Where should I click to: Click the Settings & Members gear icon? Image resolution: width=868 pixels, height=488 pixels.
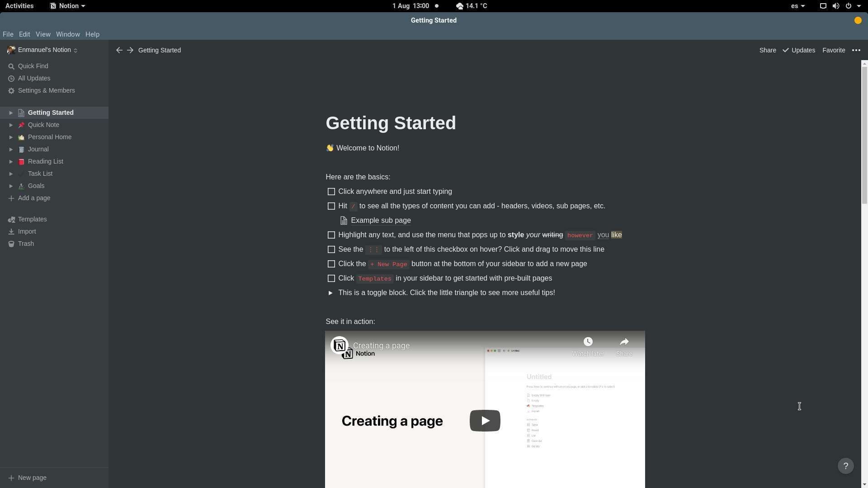tap(11, 91)
